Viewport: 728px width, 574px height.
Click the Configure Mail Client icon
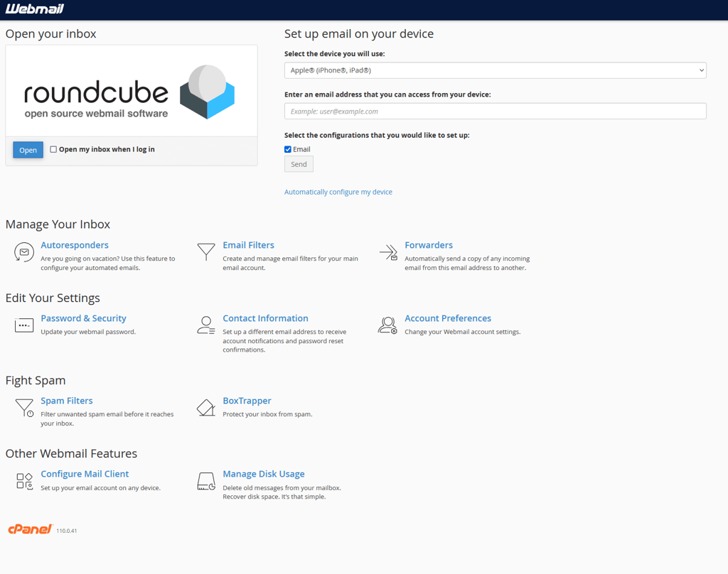tap(25, 481)
